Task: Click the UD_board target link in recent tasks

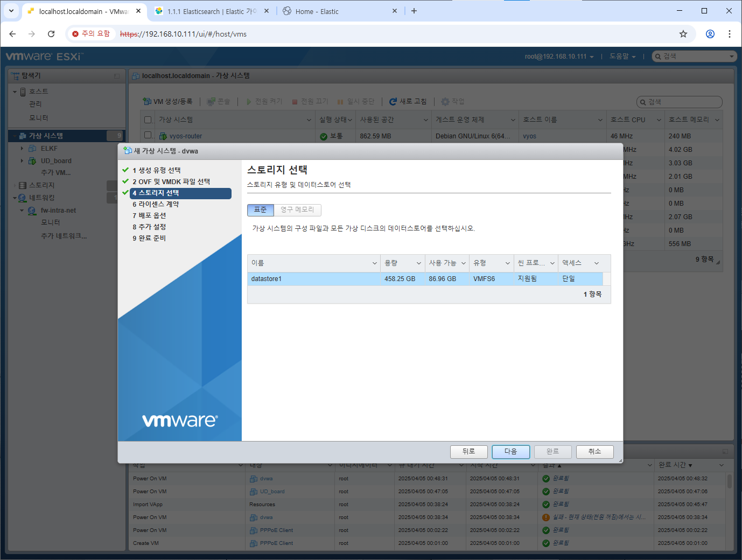Action: pos(272,492)
